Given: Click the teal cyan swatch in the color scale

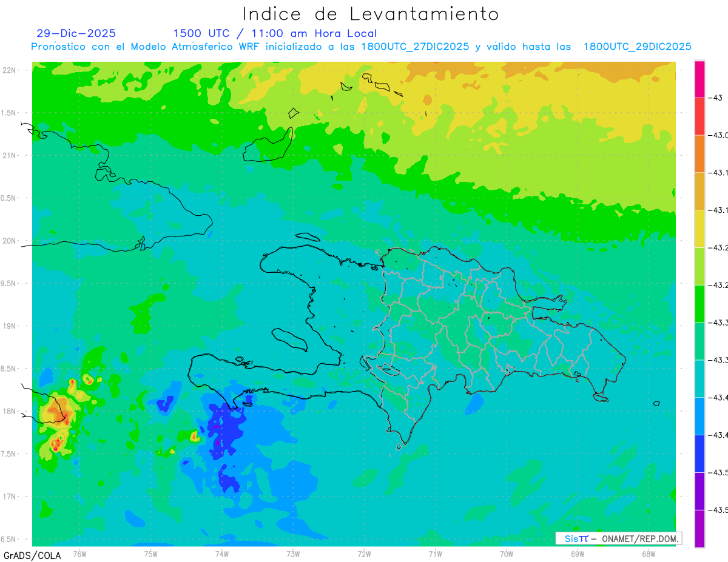Looking at the screenshot, I should coord(699,378).
